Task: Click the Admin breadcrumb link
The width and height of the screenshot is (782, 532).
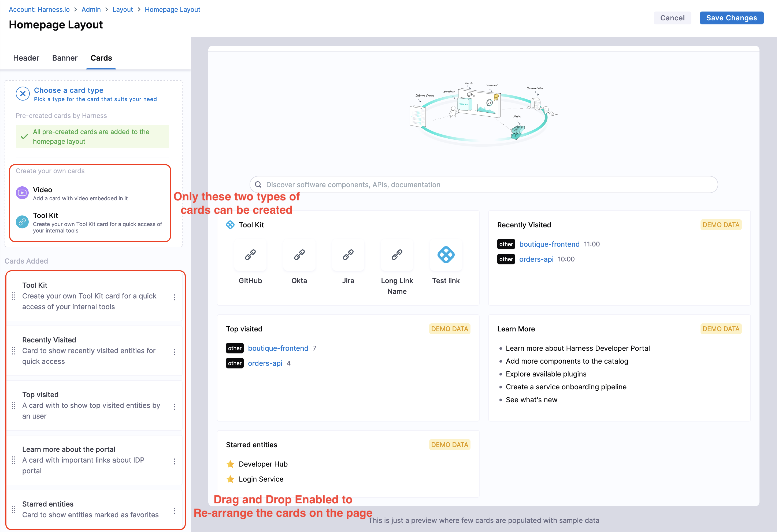Action: tap(91, 9)
